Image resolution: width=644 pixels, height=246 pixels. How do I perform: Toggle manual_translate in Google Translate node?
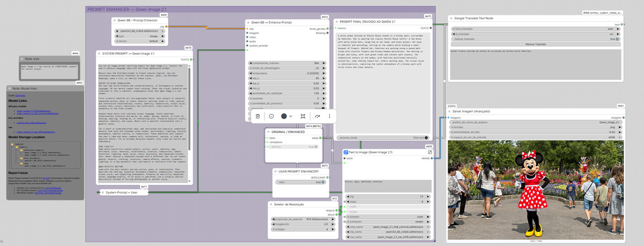click(535, 39)
